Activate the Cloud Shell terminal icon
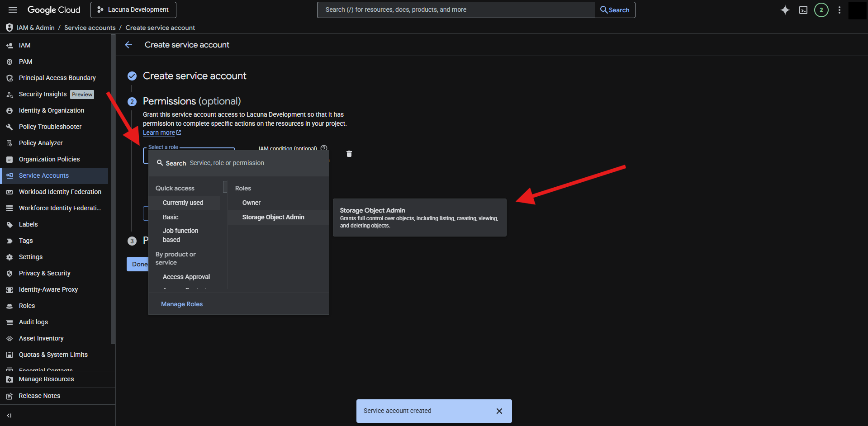 point(803,10)
